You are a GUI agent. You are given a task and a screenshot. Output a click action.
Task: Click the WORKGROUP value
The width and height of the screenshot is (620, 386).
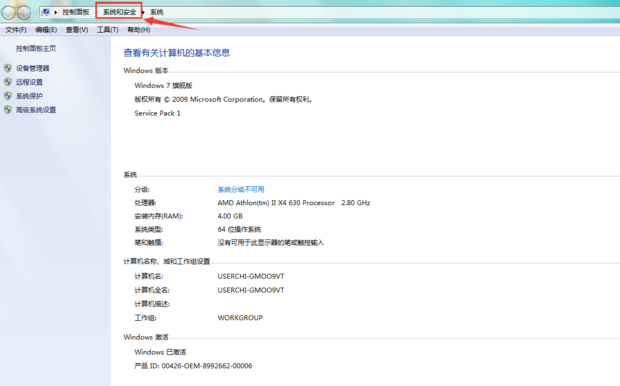point(240,318)
